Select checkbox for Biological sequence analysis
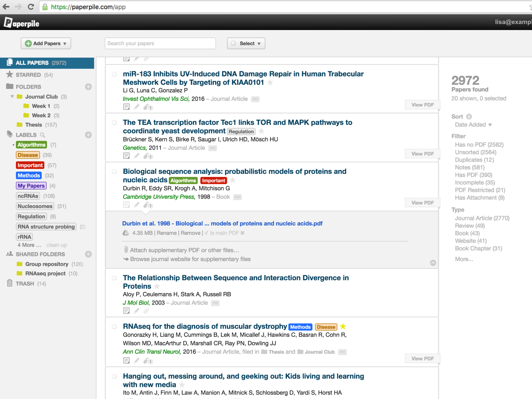 pyautogui.click(x=114, y=172)
